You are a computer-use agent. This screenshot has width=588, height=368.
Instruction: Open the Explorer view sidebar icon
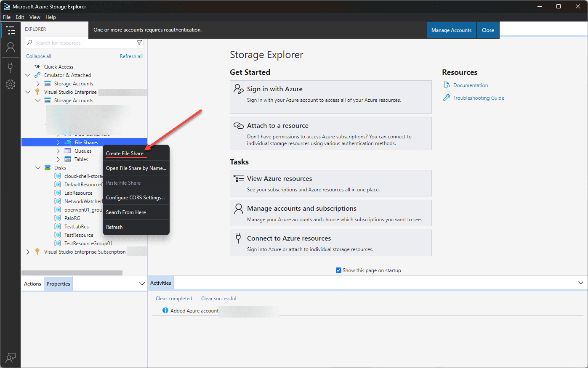[x=11, y=30]
